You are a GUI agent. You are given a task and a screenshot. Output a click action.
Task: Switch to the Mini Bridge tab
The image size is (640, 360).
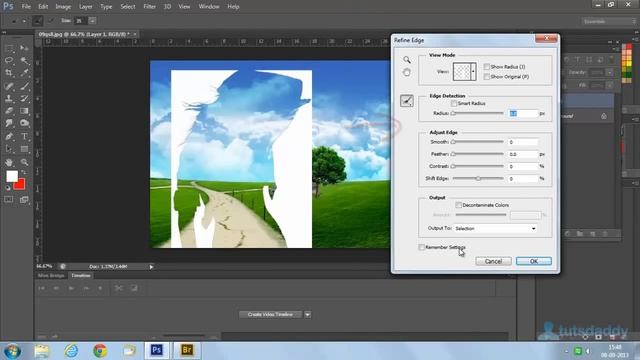click(x=51, y=276)
